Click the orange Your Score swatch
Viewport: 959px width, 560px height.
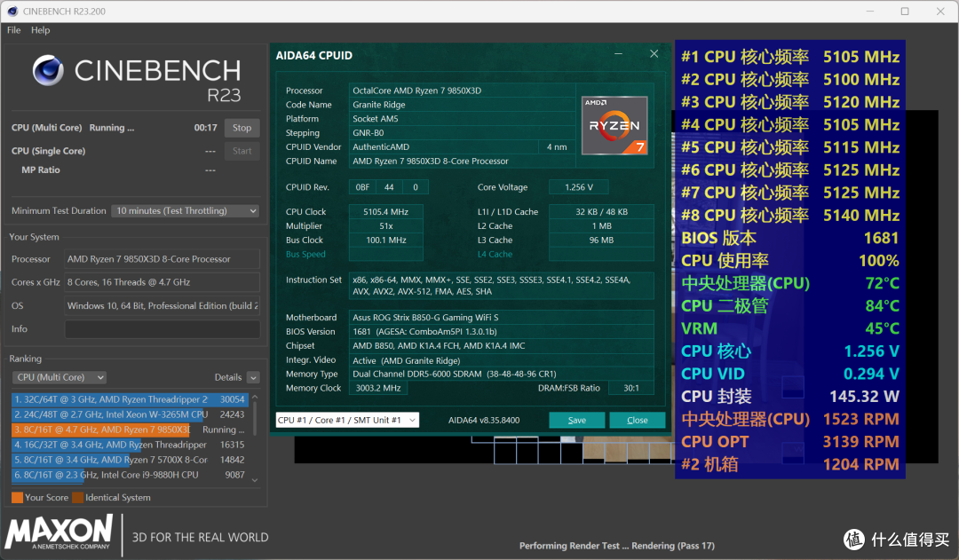(17, 498)
